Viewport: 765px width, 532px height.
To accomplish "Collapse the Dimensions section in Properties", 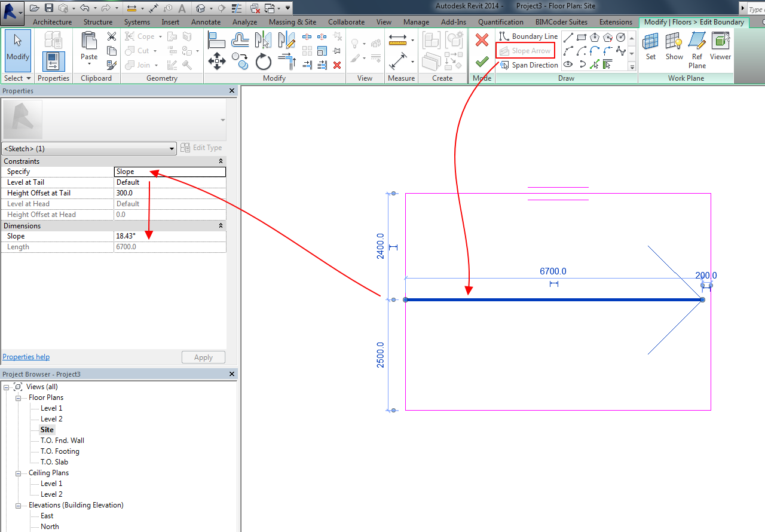I will 221,226.
